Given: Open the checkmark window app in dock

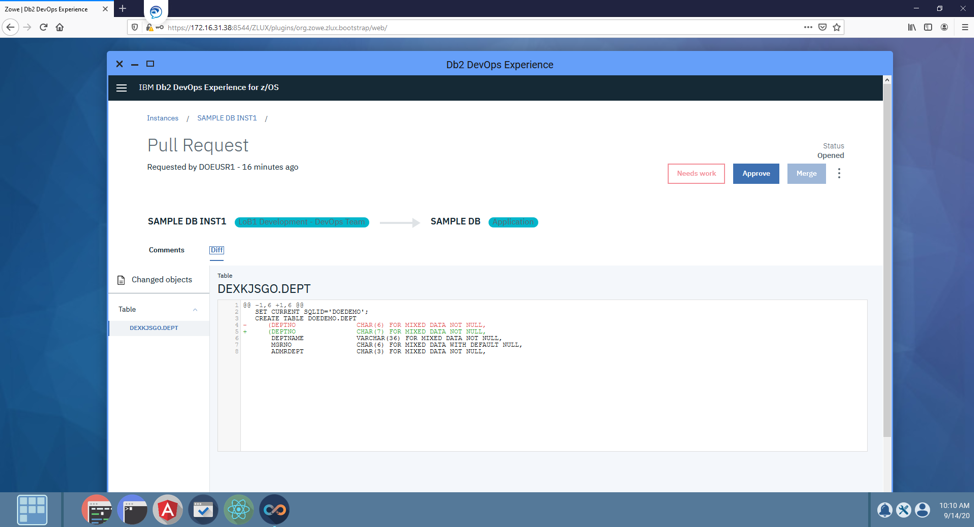Looking at the screenshot, I should [x=203, y=510].
